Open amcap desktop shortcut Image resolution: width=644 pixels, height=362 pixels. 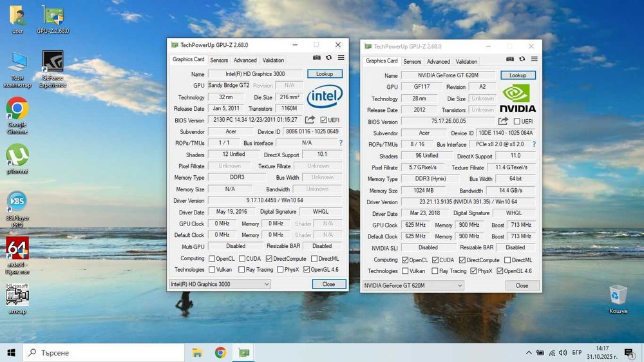(17, 299)
